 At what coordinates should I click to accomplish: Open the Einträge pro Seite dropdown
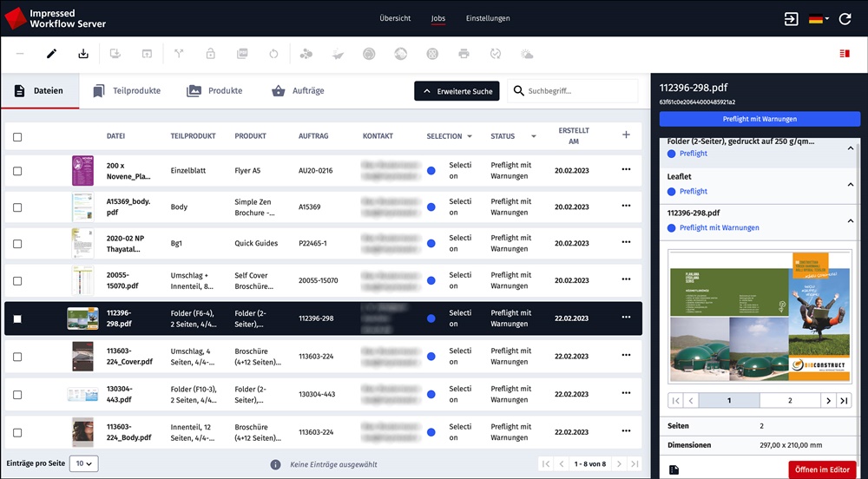point(84,463)
